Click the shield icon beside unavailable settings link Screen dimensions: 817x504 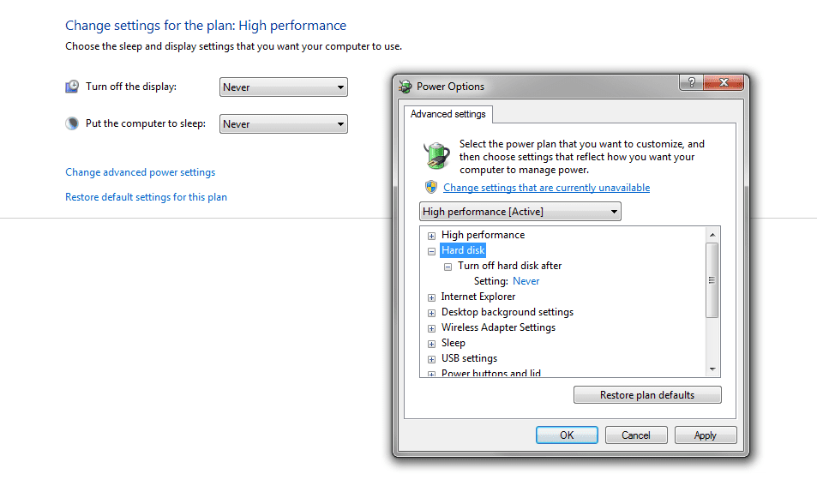click(431, 188)
